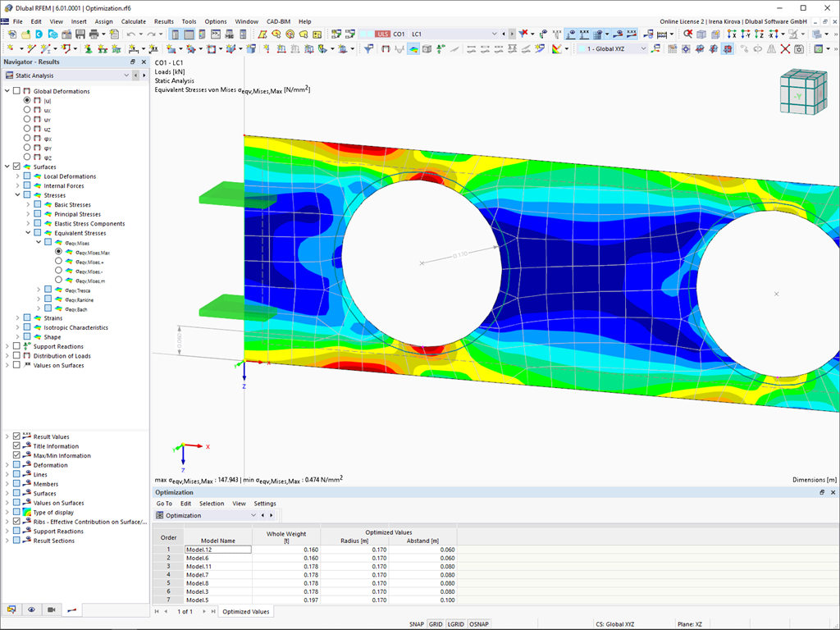Click the eye visibility icon below the navigator

[31, 609]
